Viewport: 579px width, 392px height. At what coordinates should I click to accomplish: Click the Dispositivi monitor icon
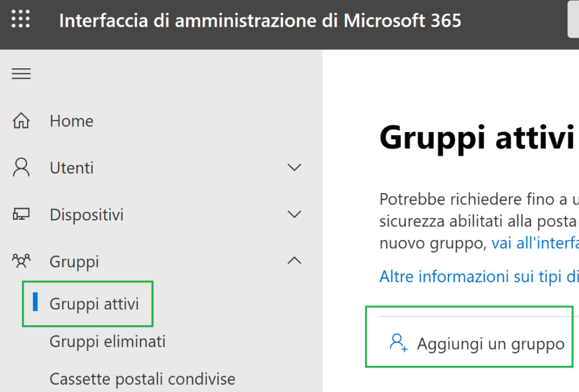pyautogui.click(x=21, y=214)
